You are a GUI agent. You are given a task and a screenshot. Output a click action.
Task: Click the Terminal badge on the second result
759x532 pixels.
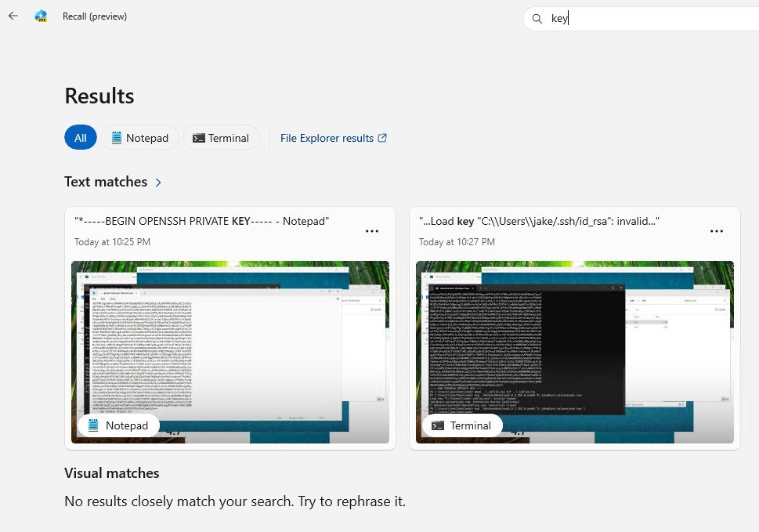pos(461,425)
